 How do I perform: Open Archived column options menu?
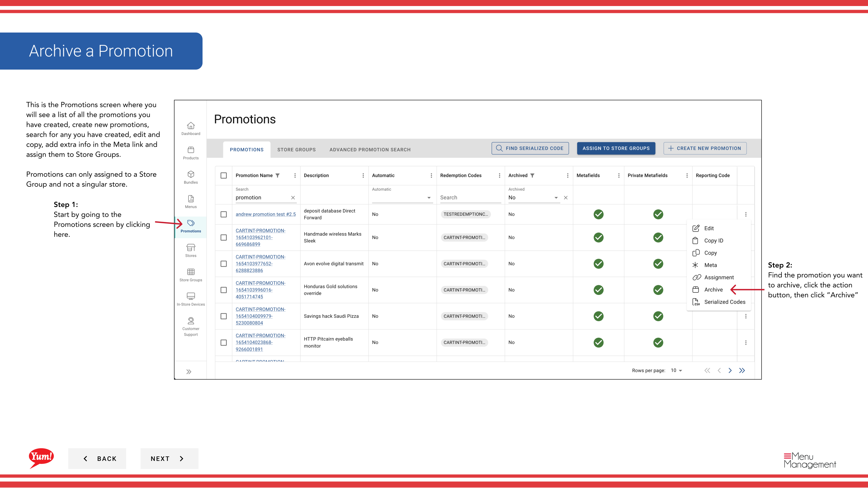[x=568, y=175]
